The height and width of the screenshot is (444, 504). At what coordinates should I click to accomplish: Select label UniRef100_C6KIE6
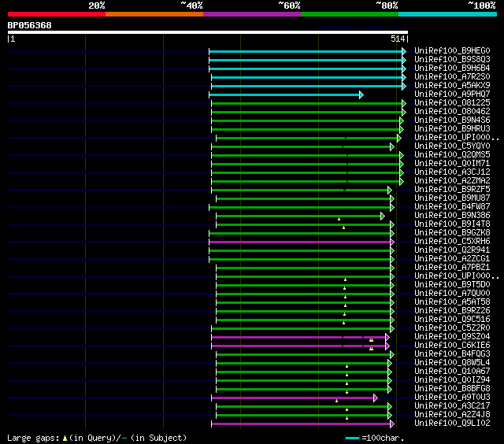452,346
